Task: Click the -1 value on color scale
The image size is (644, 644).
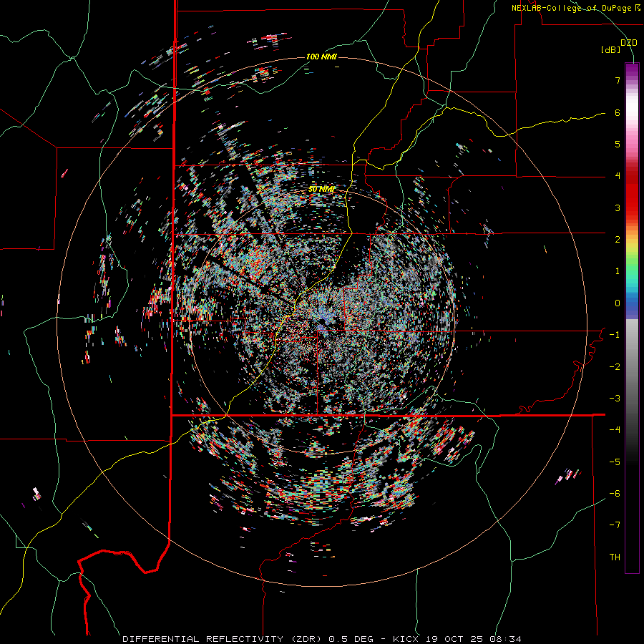Action: (615, 334)
